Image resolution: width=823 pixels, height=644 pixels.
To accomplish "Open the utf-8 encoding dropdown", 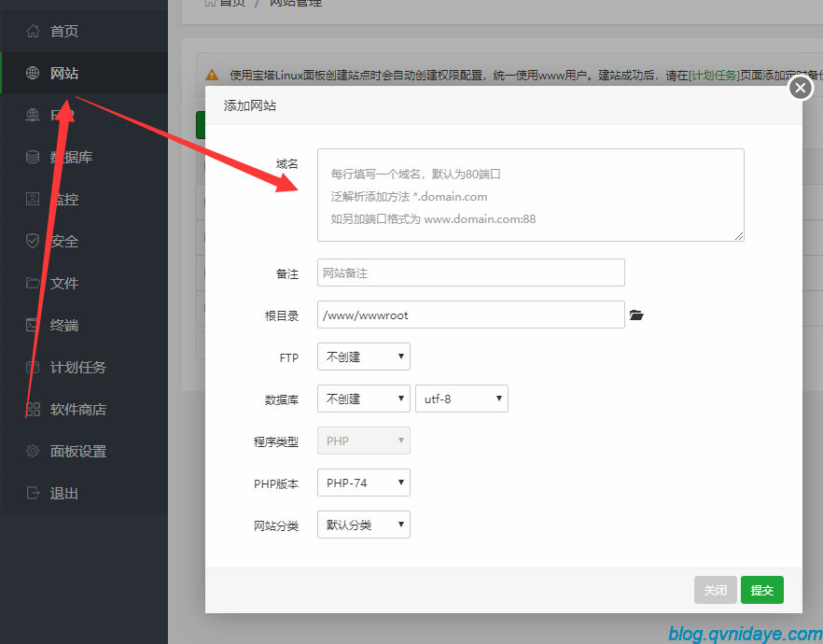I will click(461, 399).
